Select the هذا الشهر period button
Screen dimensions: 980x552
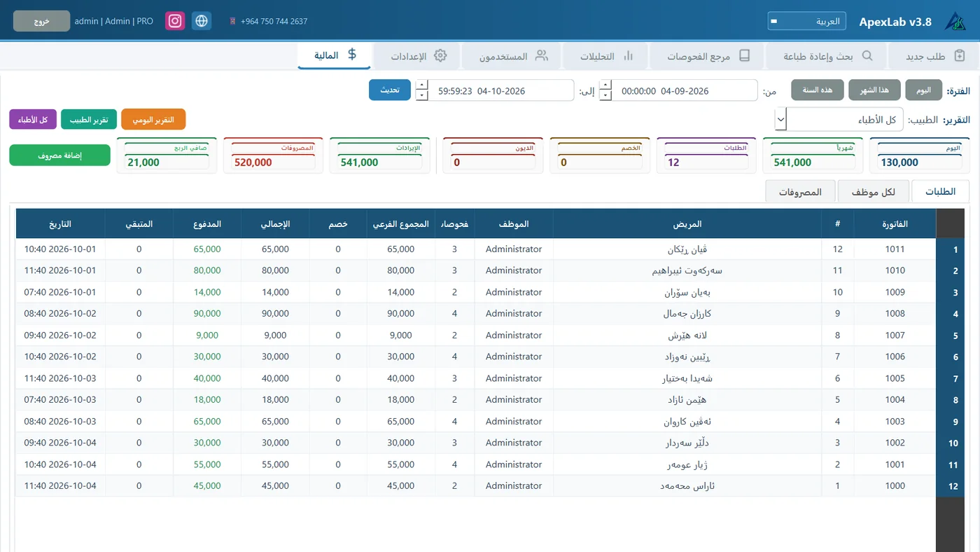pyautogui.click(x=874, y=90)
